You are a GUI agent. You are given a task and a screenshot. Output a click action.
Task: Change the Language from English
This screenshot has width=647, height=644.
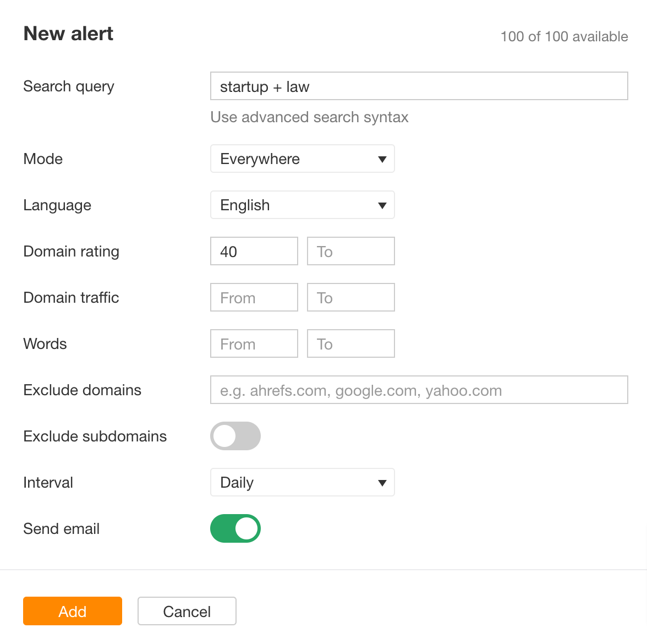tap(302, 205)
